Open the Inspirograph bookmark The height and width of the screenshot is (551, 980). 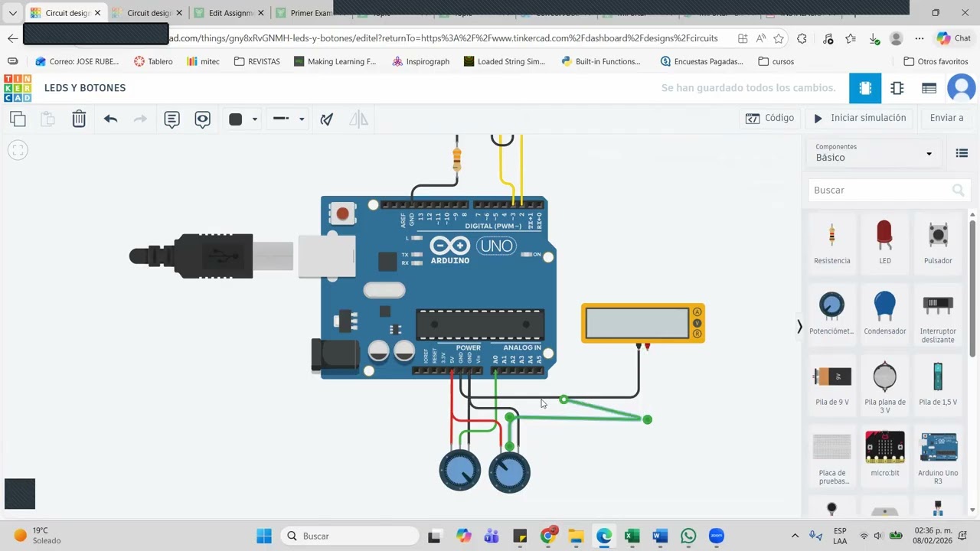pos(420,61)
